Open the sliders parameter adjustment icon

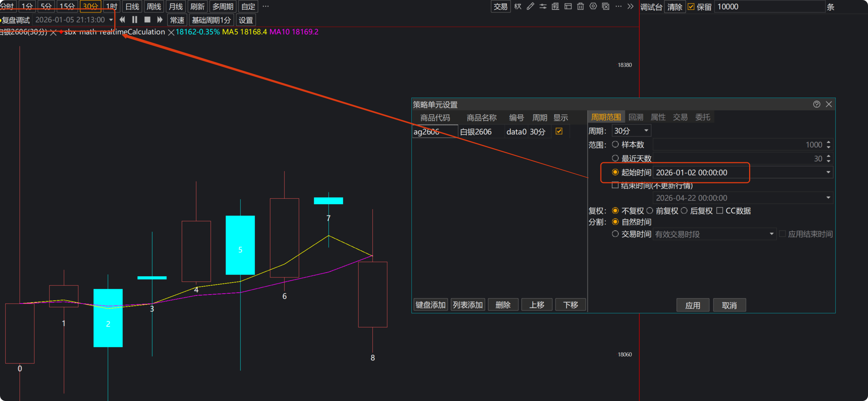(543, 6)
